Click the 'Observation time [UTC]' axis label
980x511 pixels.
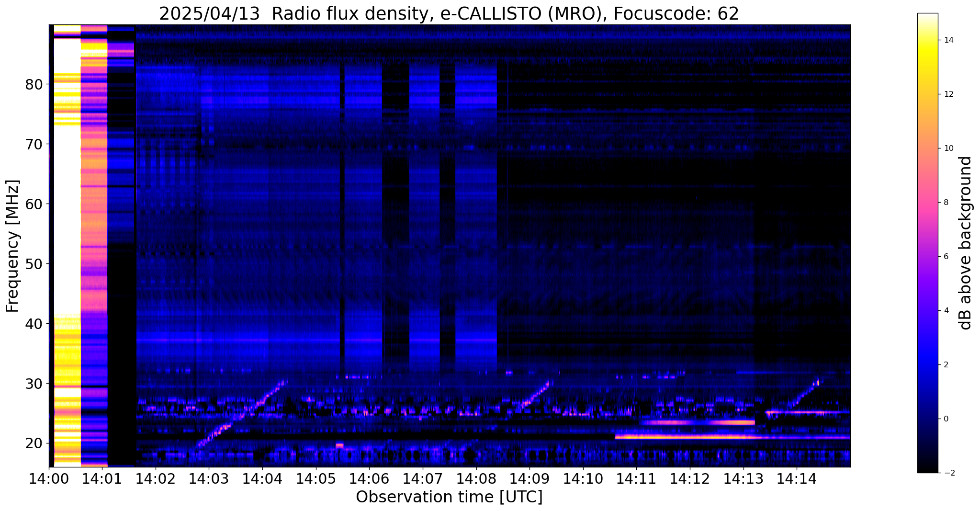(x=449, y=497)
